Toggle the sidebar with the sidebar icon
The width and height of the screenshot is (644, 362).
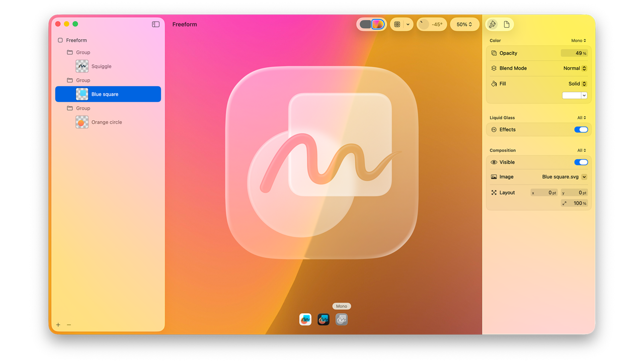[155, 24]
